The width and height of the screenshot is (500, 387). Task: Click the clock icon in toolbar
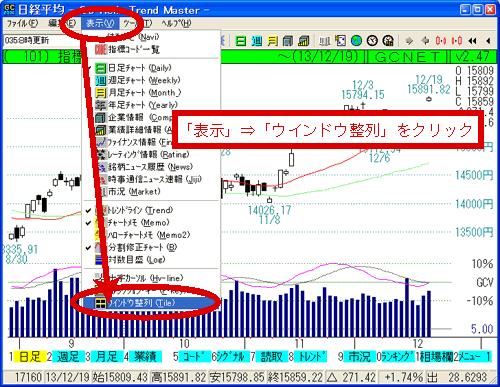(372, 41)
